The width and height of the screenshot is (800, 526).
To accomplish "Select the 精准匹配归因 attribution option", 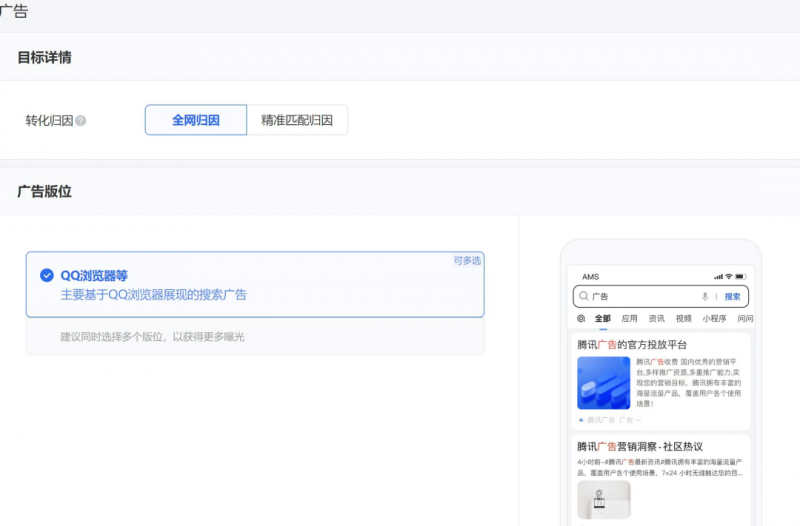I will click(297, 120).
